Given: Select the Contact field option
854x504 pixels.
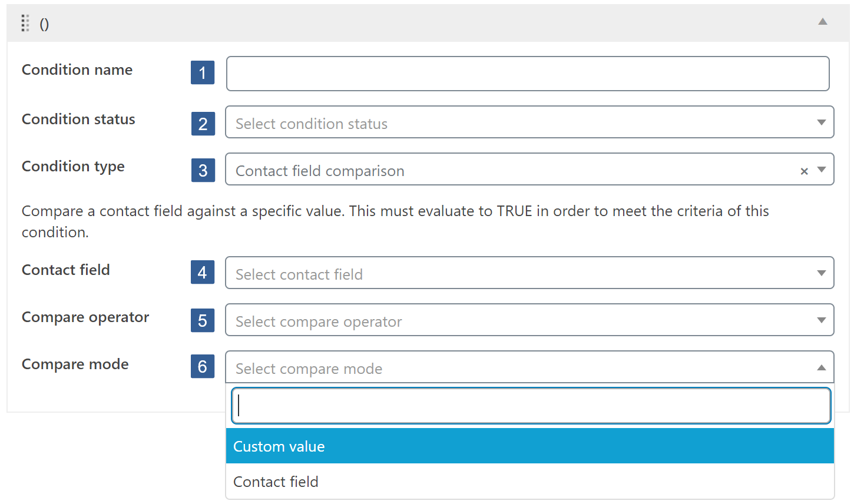Looking at the screenshot, I should pyautogui.click(x=412, y=482).
